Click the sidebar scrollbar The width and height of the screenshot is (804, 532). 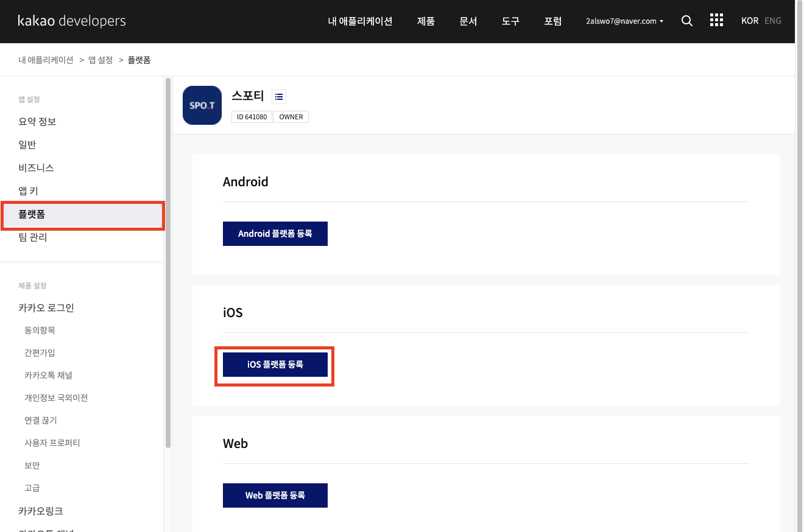(x=168, y=262)
